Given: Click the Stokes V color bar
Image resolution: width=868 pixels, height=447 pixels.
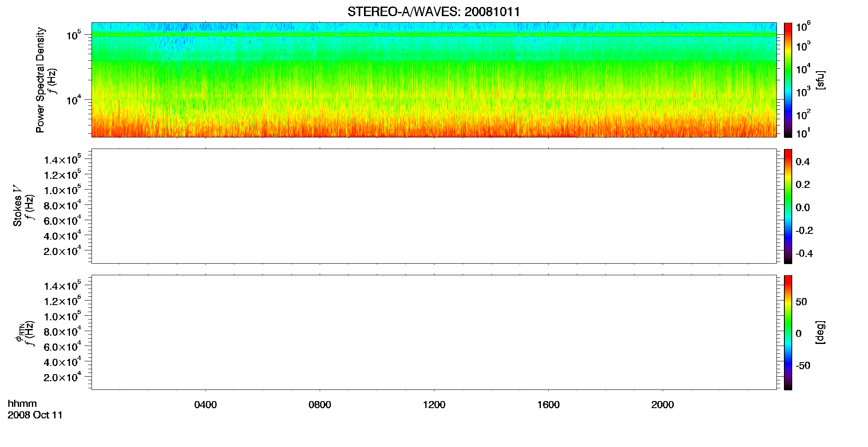Looking at the screenshot, I should [788, 206].
